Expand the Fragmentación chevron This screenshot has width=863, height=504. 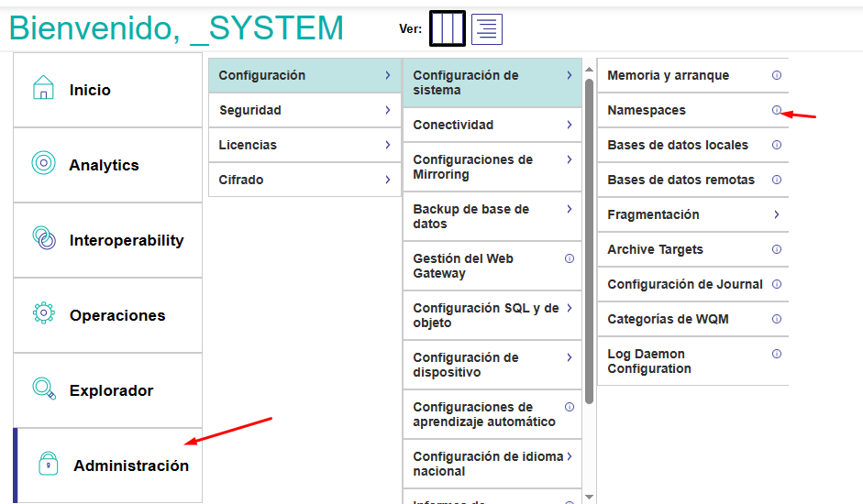pos(777,214)
